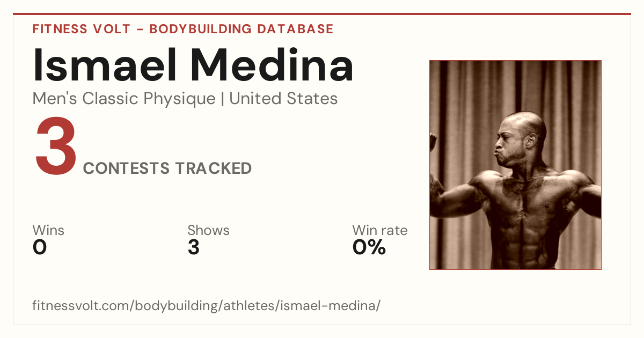
Task: Click the "Shows" stat label
Action: point(208,230)
